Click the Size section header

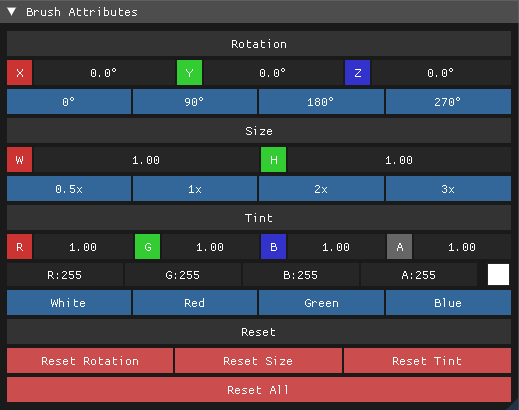pyautogui.click(x=259, y=131)
